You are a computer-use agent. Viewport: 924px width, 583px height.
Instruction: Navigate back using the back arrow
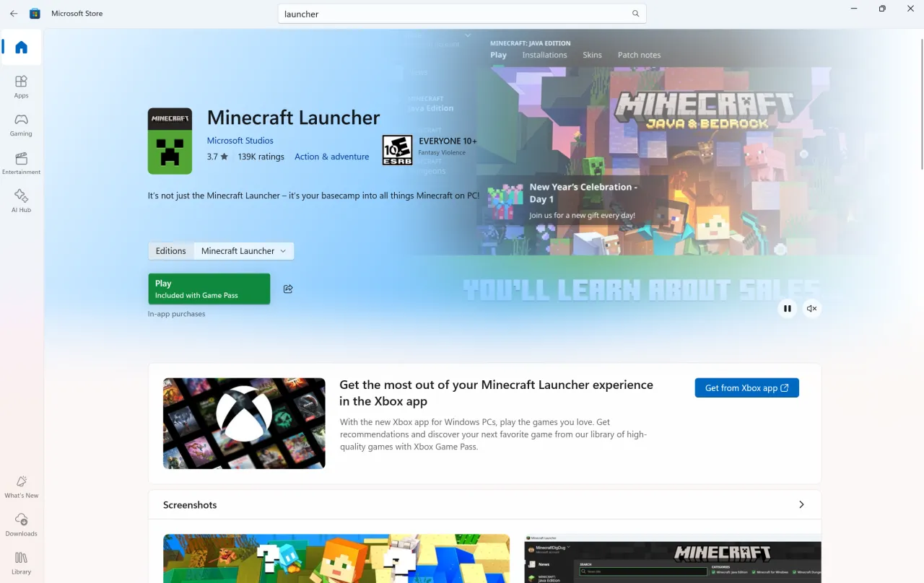click(13, 13)
